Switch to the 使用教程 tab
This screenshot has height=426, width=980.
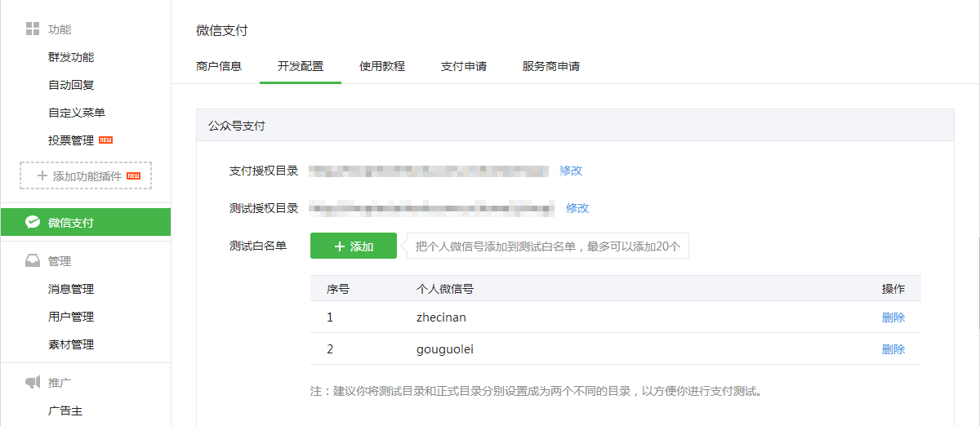point(382,66)
